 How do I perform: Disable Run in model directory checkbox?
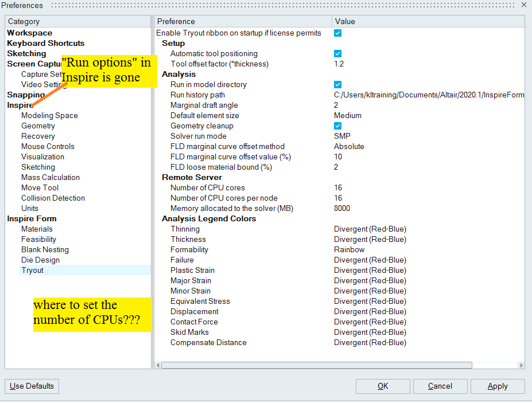tap(338, 85)
